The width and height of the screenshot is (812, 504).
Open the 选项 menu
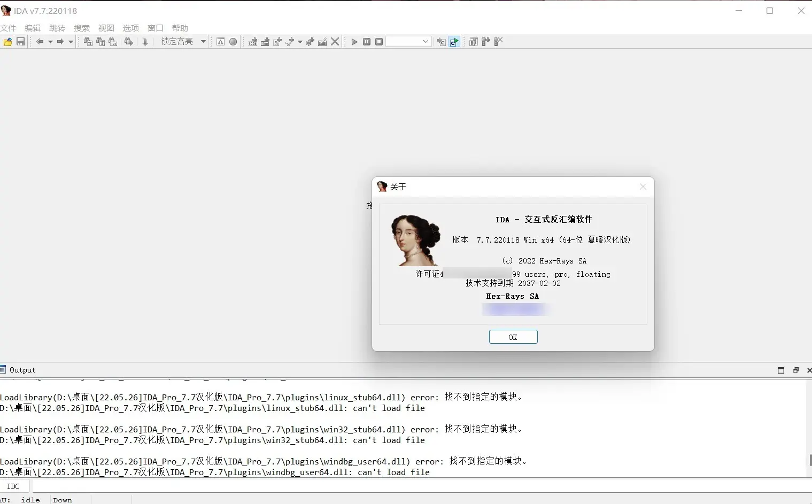pyautogui.click(x=131, y=28)
